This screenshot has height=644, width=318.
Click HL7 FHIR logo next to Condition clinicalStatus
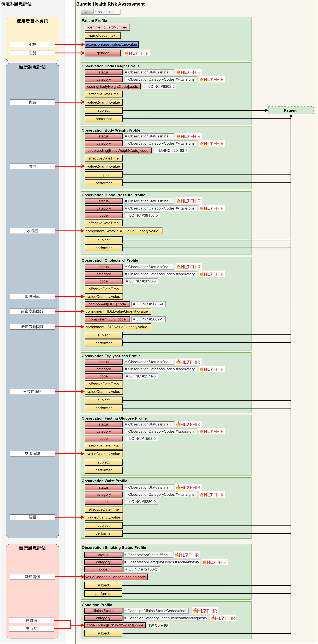click(205, 611)
